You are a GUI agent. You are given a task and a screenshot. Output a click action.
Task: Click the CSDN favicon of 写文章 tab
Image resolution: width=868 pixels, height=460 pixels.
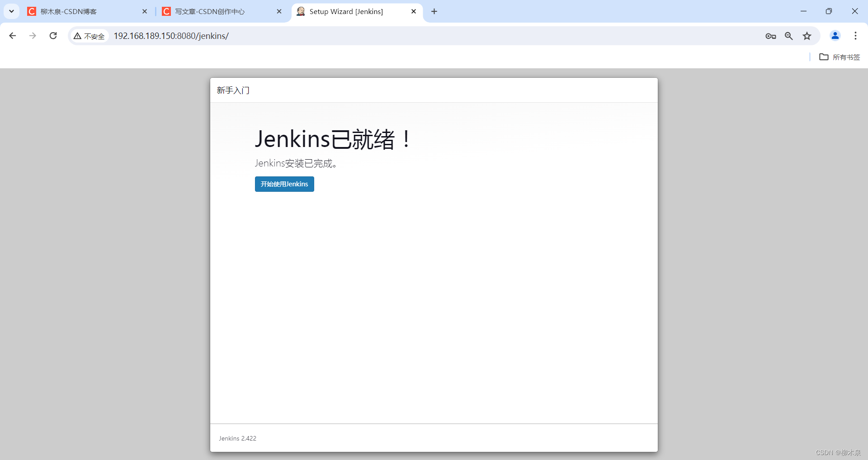point(166,11)
